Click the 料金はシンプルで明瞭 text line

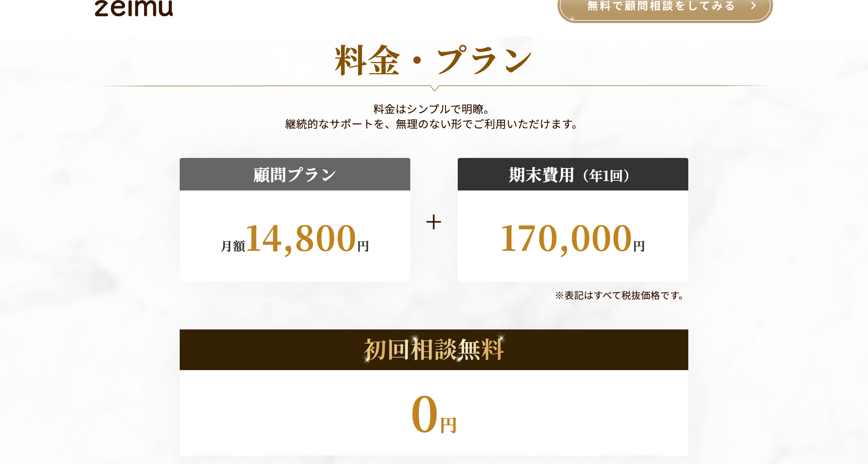[x=431, y=109]
